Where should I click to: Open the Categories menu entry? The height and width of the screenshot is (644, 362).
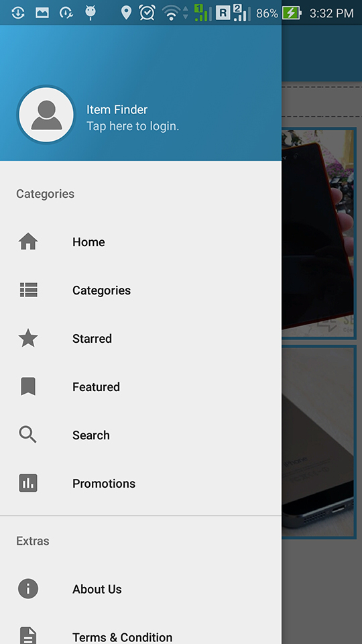click(141, 290)
